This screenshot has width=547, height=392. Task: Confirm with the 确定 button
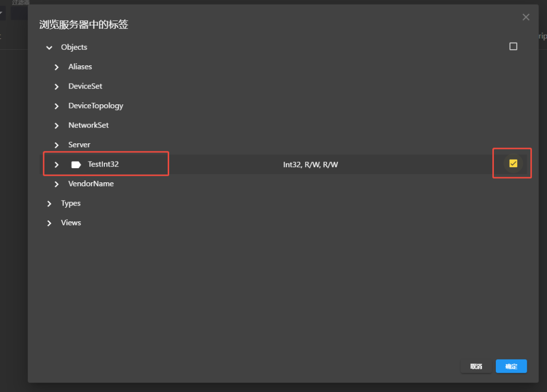512,366
